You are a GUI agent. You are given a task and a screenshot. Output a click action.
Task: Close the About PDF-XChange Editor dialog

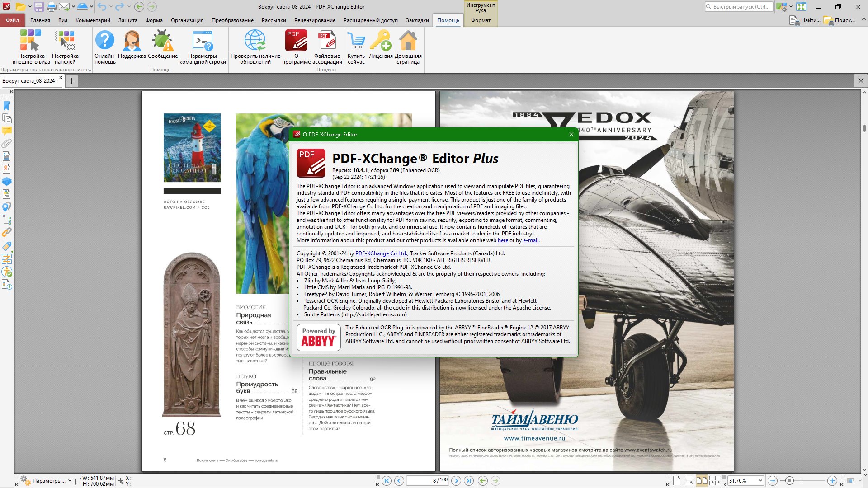(x=571, y=134)
